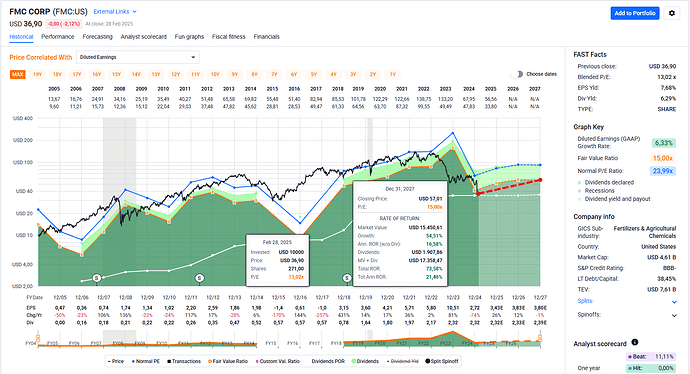Toggle the Dividend-Yld legend item
690x374 pixels.
coord(402,361)
